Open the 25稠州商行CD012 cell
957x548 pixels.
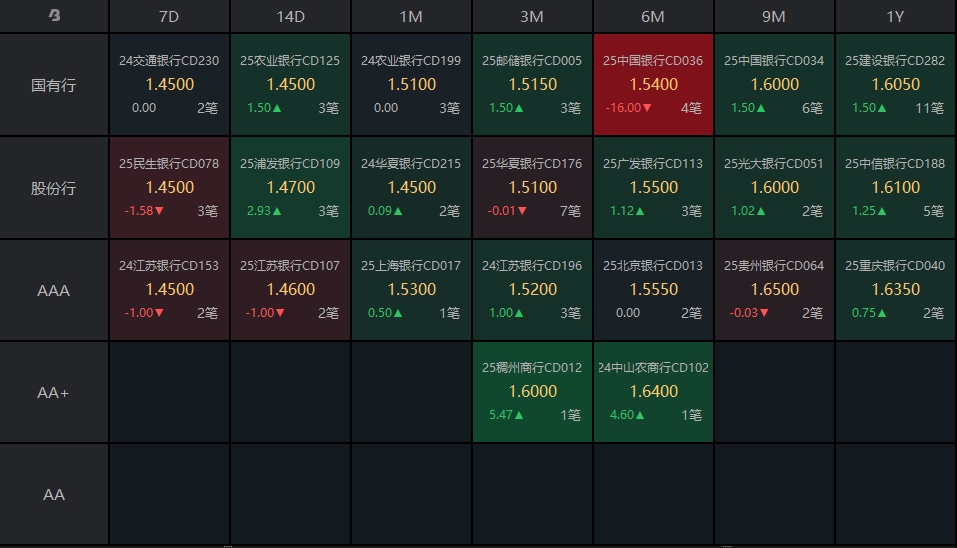click(x=532, y=392)
